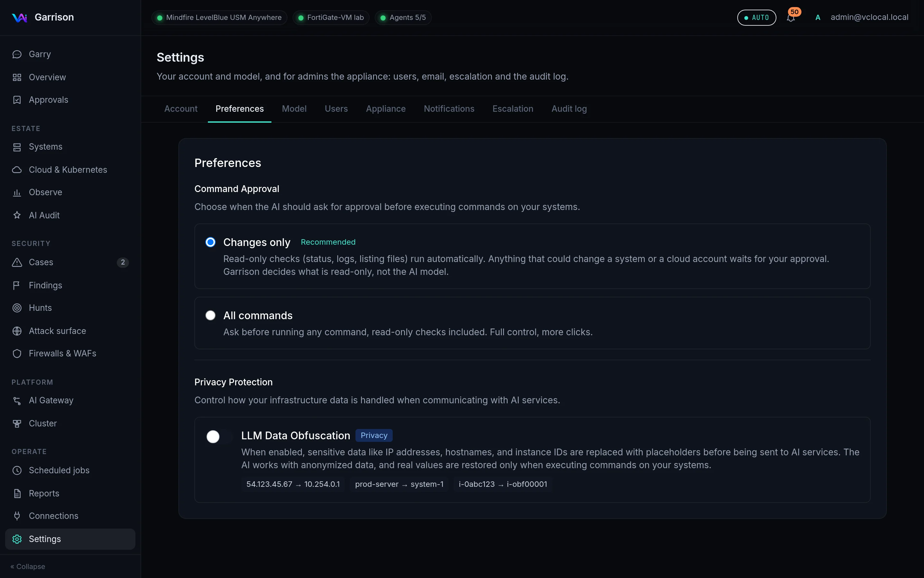
Task: Open admin@vclocal.local account menu
Action: (861, 18)
